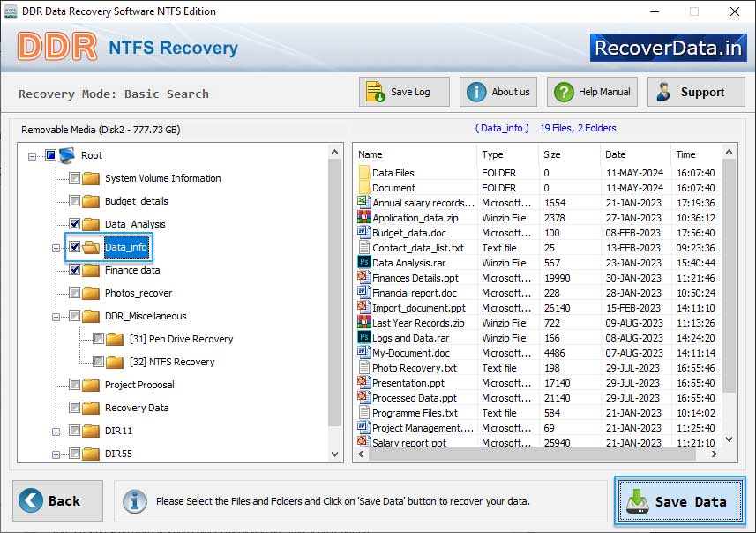Expand the DIR11 folder node

point(56,432)
